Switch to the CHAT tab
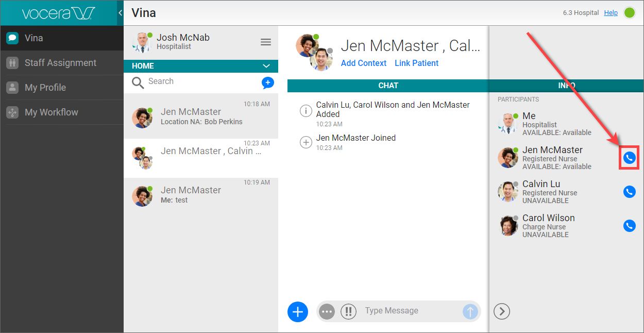Image resolution: width=644 pixels, height=333 pixels. point(388,86)
